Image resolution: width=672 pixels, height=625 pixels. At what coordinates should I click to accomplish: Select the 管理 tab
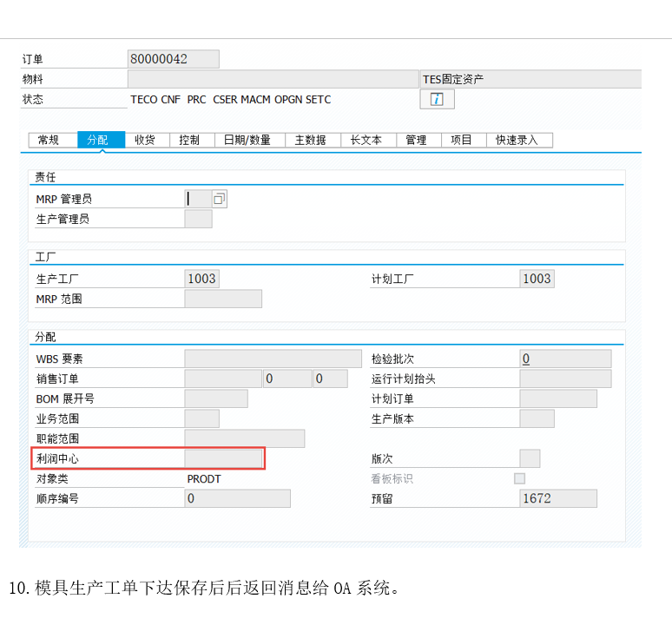(418, 140)
